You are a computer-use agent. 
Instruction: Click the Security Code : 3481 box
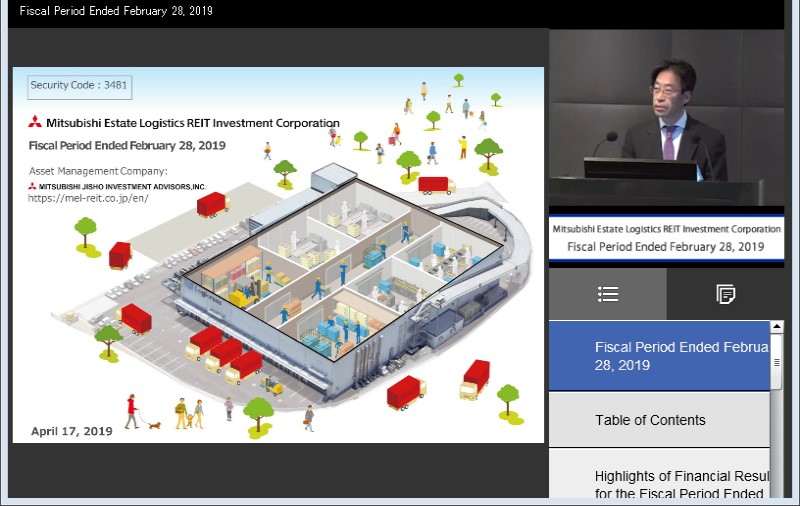click(x=79, y=86)
